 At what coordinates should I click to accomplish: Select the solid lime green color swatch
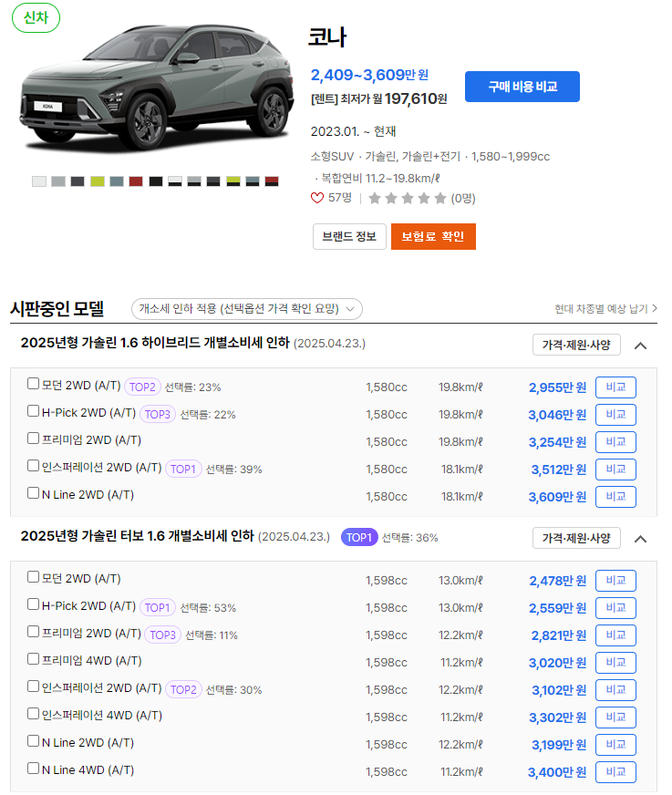[x=98, y=181]
